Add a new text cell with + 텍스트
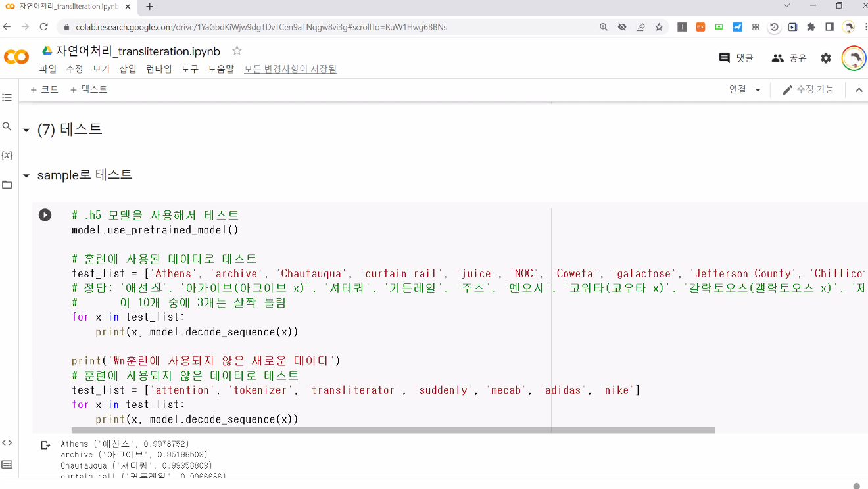Image resolution: width=868 pixels, height=489 pixels. coord(89,89)
